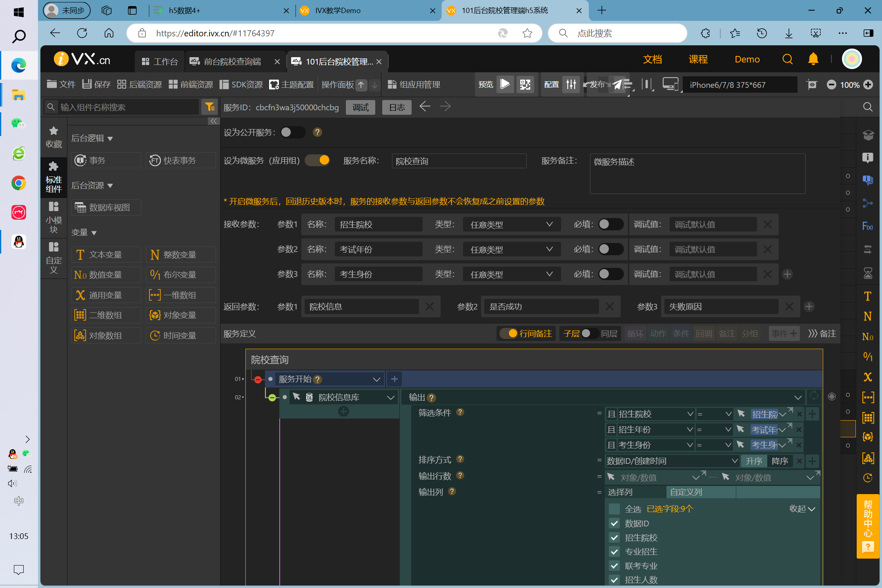The image size is (882, 588).
Task: Open the 主题配置 menu
Action: pos(292,85)
